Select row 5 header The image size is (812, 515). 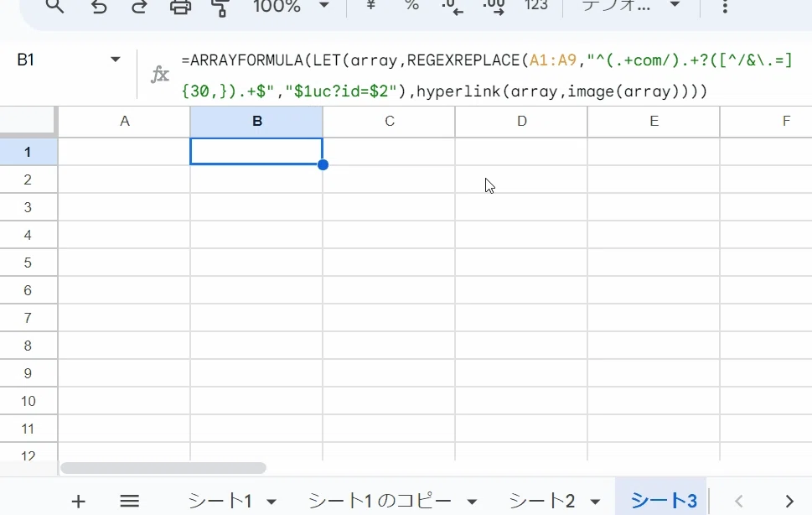(28, 263)
